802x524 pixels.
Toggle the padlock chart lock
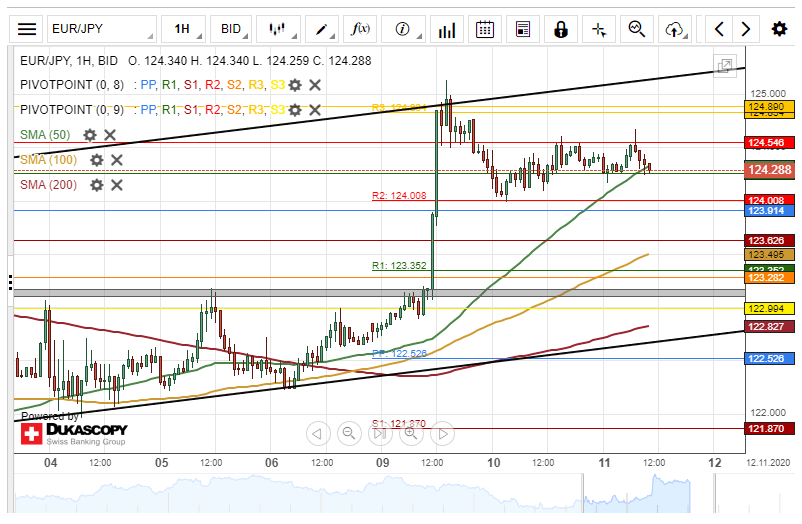pyautogui.click(x=561, y=29)
